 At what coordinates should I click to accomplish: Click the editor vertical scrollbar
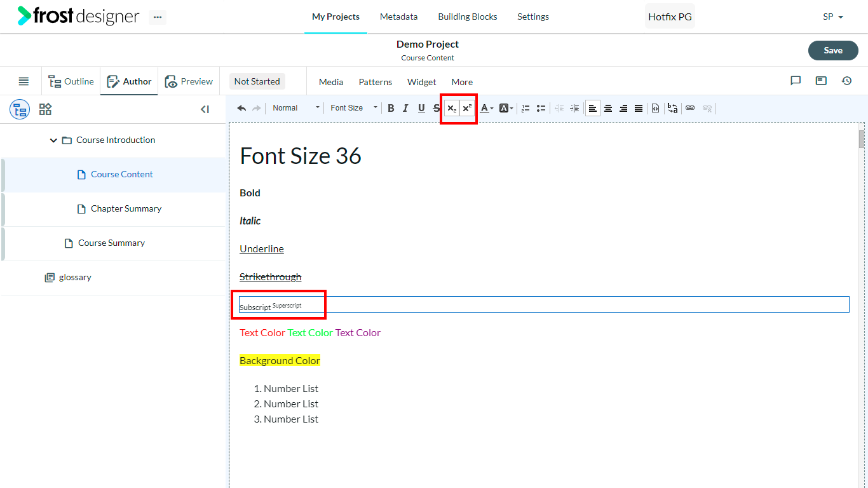point(862,139)
